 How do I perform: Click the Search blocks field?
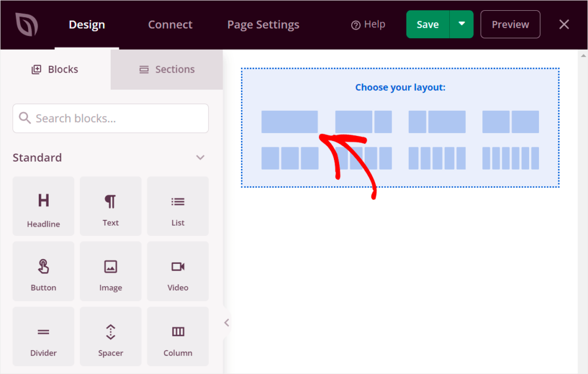coord(110,118)
